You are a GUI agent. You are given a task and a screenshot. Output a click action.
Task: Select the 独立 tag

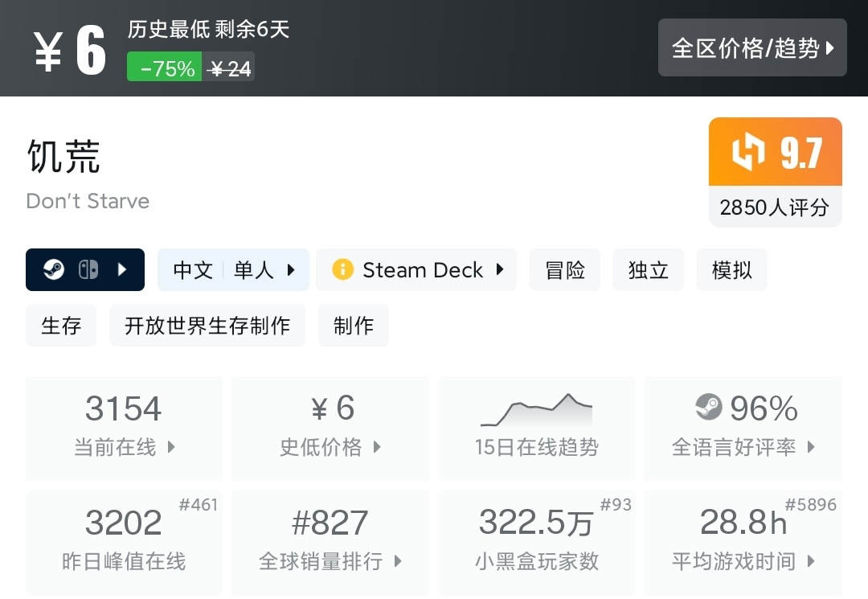(x=649, y=269)
